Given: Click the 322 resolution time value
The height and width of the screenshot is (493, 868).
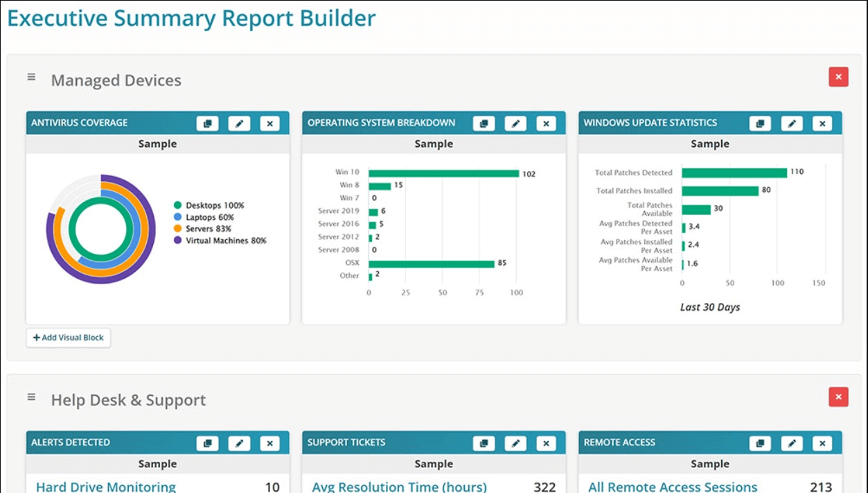Looking at the screenshot, I should [x=544, y=487].
